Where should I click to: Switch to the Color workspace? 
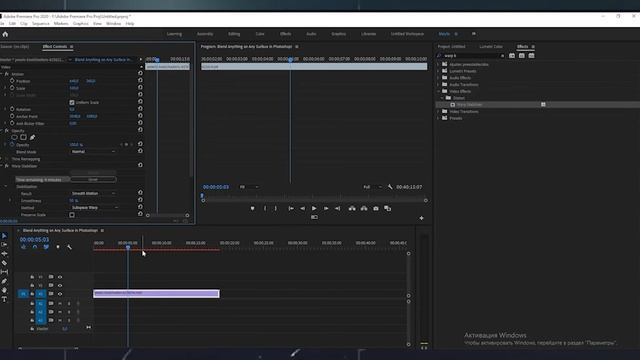pos(260,34)
